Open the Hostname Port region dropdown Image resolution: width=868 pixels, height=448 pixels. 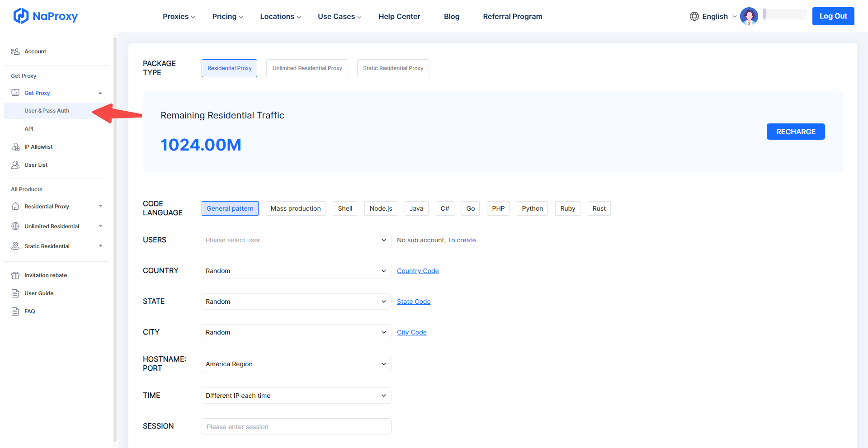click(296, 364)
